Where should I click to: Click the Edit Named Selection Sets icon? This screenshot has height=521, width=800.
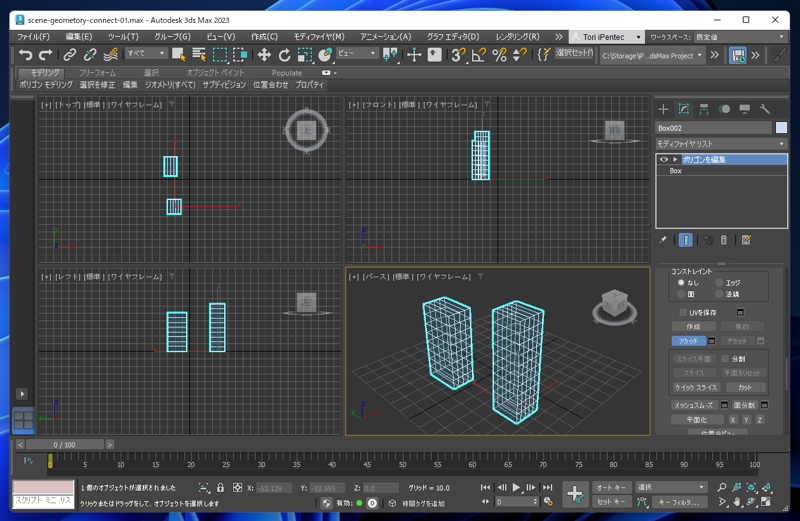544,54
